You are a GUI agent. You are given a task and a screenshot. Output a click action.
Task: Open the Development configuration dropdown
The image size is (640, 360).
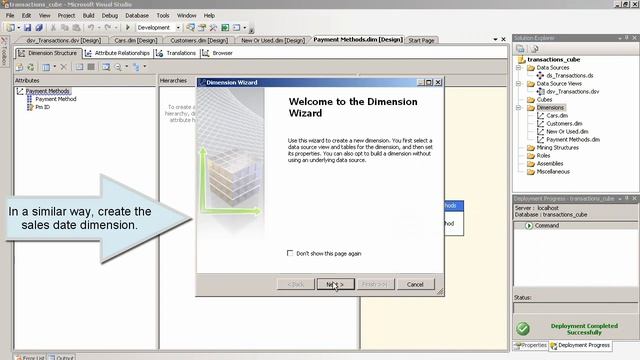(178, 27)
